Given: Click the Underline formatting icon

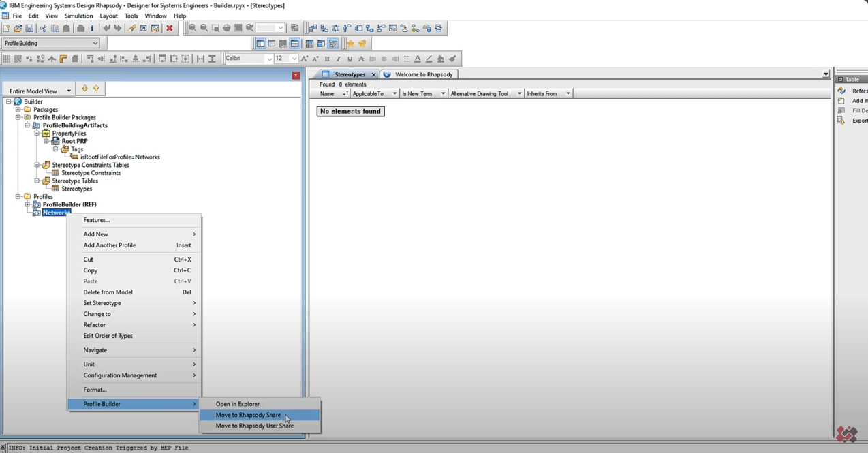Looking at the screenshot, I should click(x=350, y=59).
